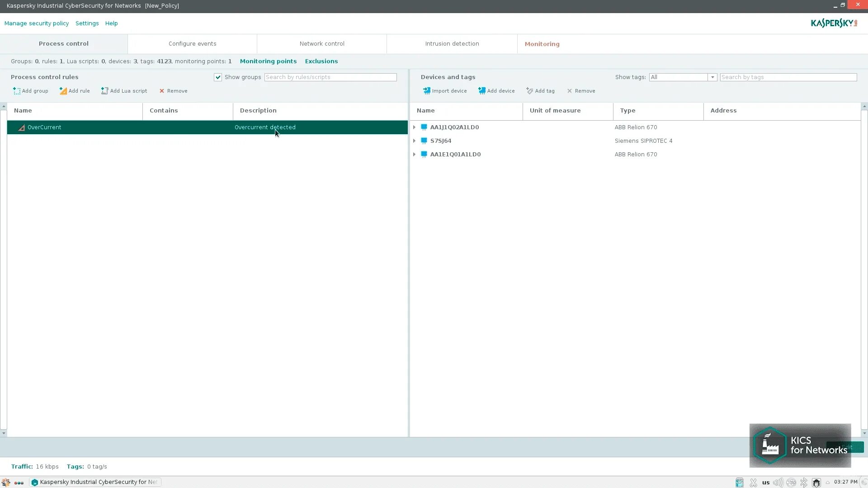Click the show-desktop dots icon in taskbar
Viewport: 868px width, 488px height.
(19, 483)
